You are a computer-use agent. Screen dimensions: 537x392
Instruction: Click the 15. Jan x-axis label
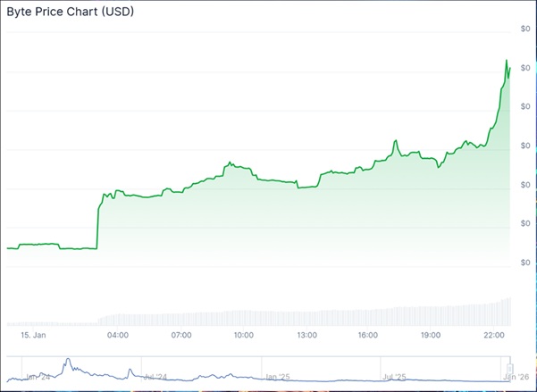(33, 335)
